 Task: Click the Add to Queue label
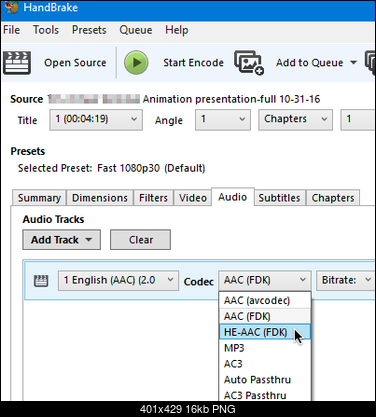pyautogui.click(x=309, y=63)
